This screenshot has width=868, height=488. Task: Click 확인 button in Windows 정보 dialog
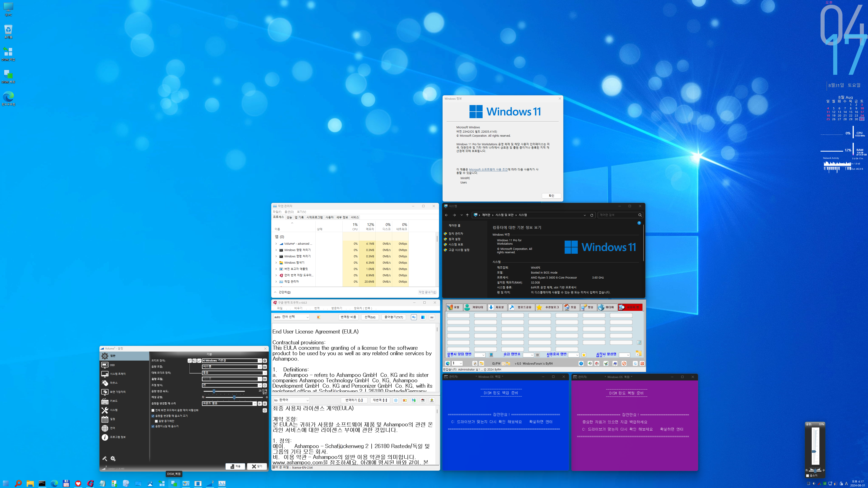click(552, 196)
